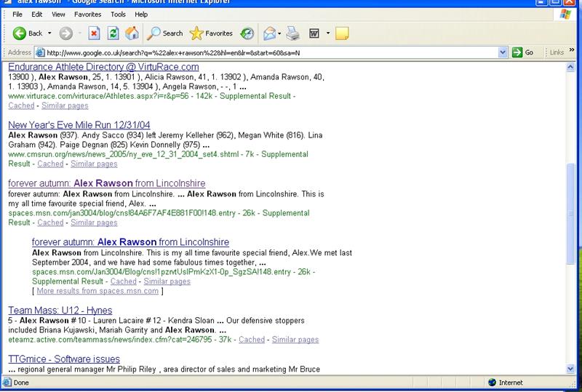The width and height of the screenshot is (582, 392).
Task: Expand the Edit with Word dropdown arrow
Action: (x=328, y=33)
